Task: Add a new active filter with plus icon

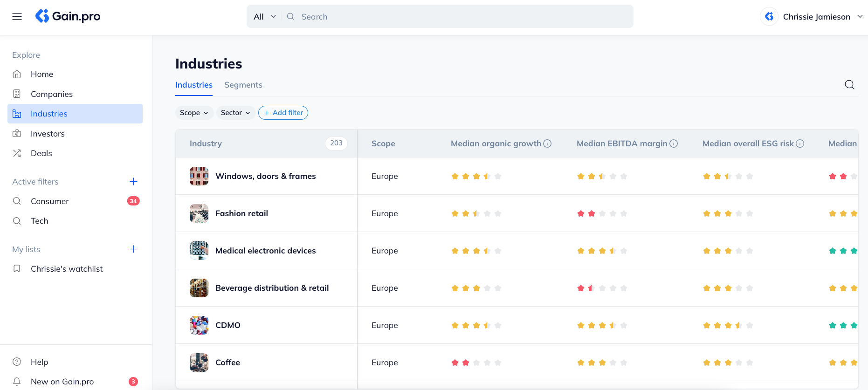Action: 133,182
